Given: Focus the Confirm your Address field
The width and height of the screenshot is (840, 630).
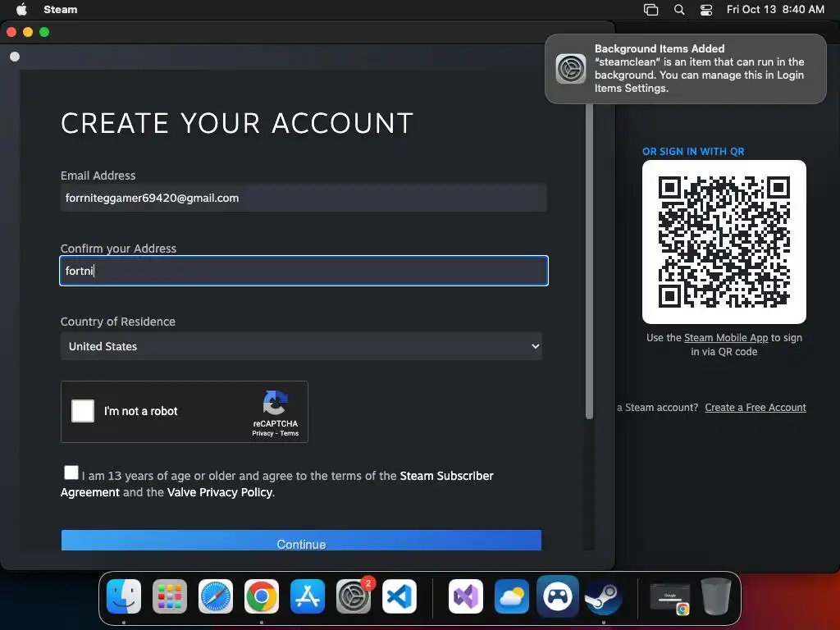Looking at the screenshot, I should [x=304, y=271].
